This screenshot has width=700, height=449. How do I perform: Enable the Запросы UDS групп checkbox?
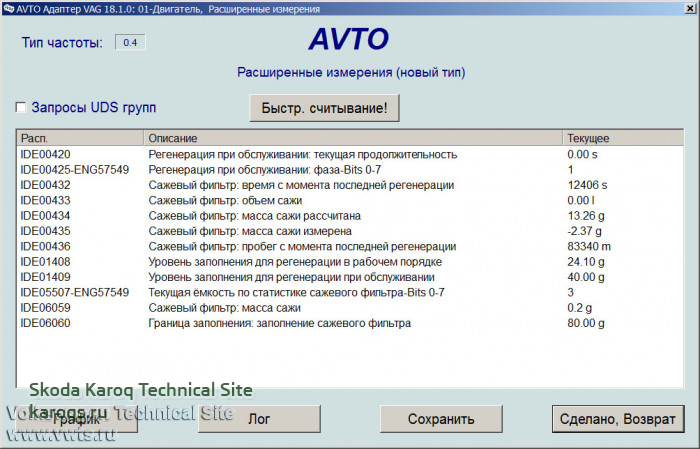point(21,108)
